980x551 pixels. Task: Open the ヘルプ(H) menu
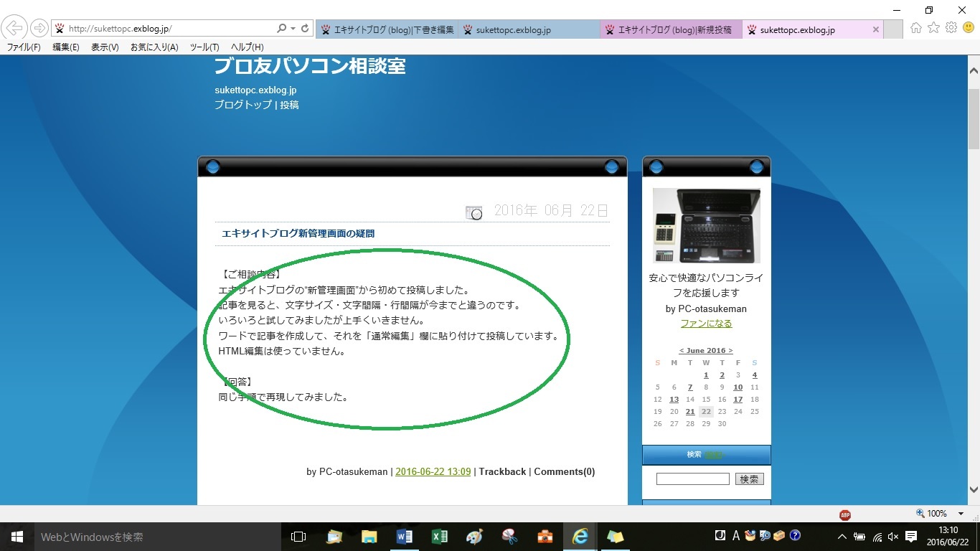(x=248, y=47)
